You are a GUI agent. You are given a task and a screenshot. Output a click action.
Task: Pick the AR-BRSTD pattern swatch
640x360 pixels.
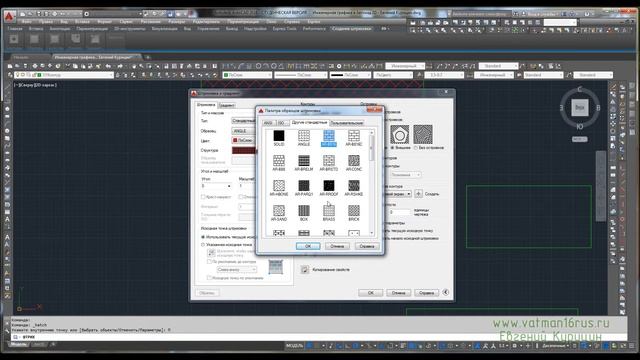[329, 160]
